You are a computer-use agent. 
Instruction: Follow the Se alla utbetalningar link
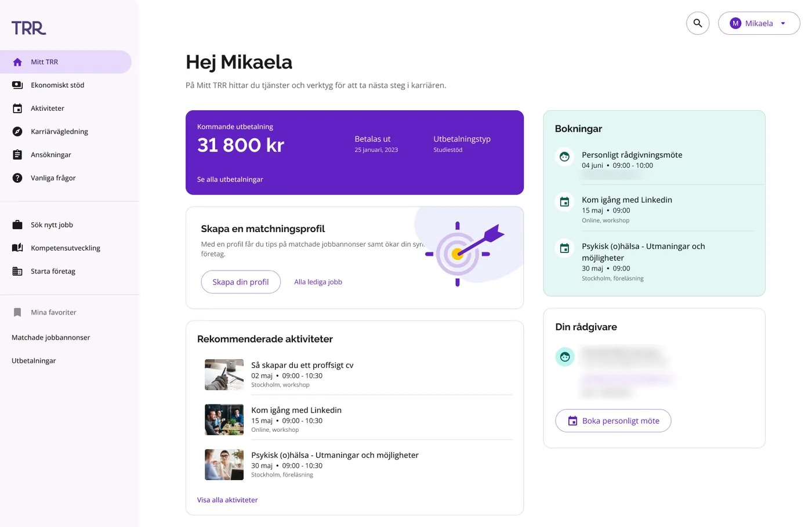(x=230, y=179)
